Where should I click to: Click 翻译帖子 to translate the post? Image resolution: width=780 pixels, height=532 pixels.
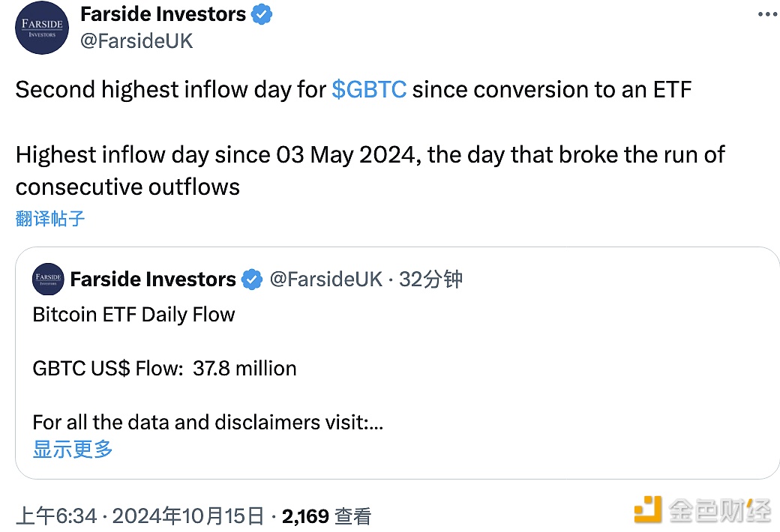coord(50,218)
